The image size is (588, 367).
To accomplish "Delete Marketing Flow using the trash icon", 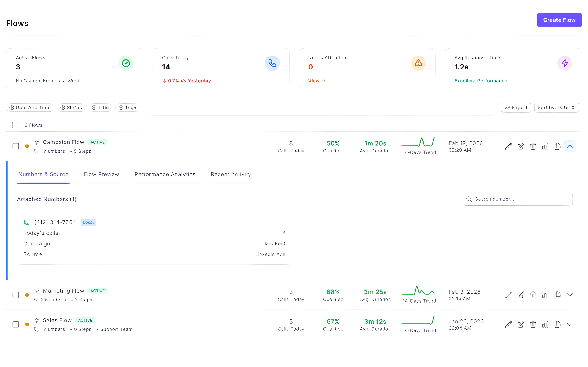I will click(x=533, y=295).
